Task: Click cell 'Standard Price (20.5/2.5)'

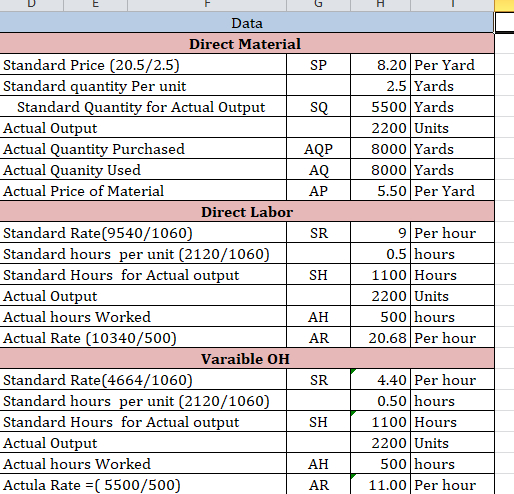Action: 143,65
